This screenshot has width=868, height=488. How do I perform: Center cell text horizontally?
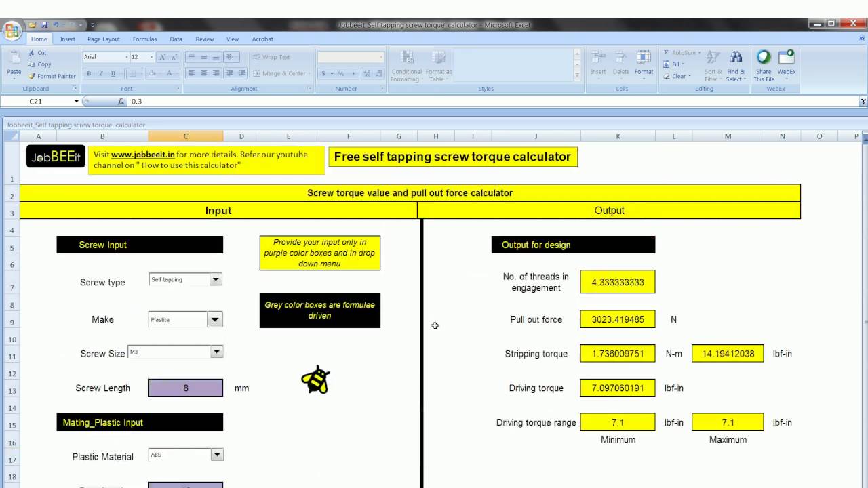203,73
